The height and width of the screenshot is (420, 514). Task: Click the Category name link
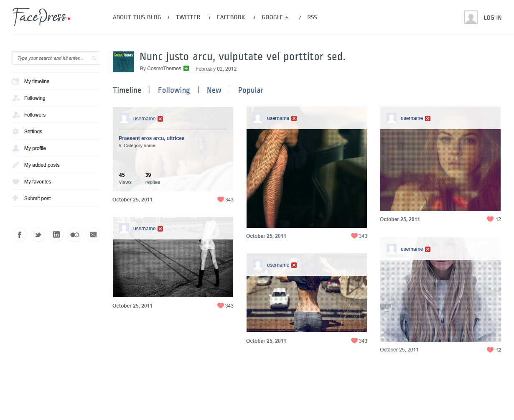tap(140, 145)
